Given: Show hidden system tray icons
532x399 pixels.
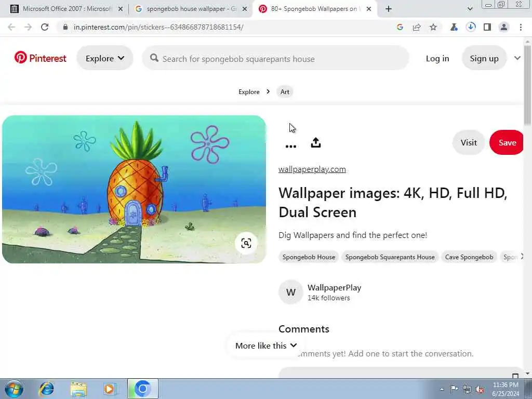Looking at the screenshot, I should pyautogui.click(x=442, y=389).
